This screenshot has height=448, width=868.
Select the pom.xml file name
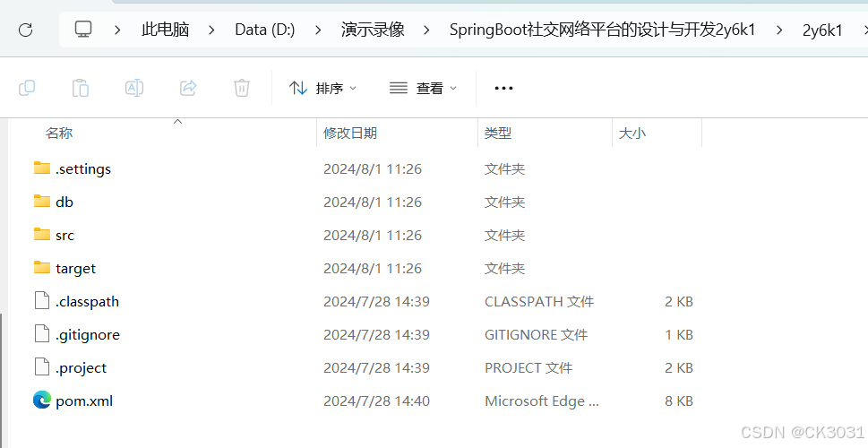pos(84,401)
